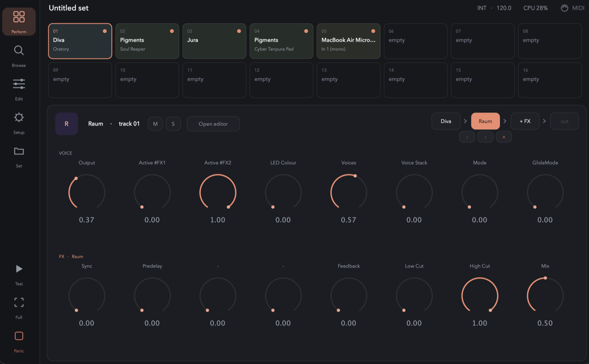Mute track 01 with M button
This screenshot has width=589, height=364.
(x=155, y=124)
